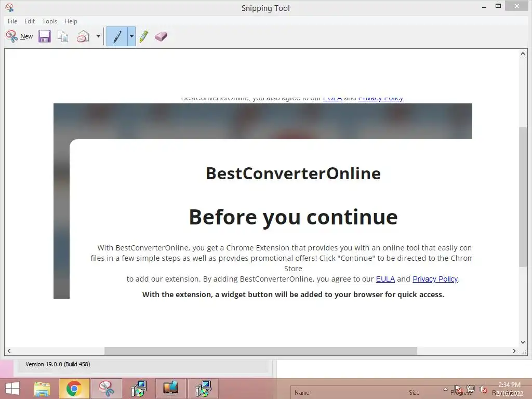Click the Privacy Policy link below Store
The height and width of the screenshot is (399, 532).
pyautogui.click(x=435, y=279)
